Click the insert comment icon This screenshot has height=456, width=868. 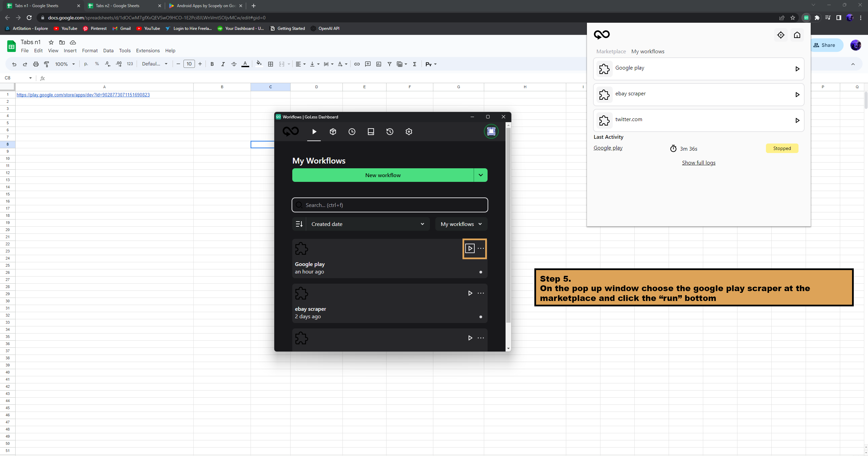[x=368, y=64]
